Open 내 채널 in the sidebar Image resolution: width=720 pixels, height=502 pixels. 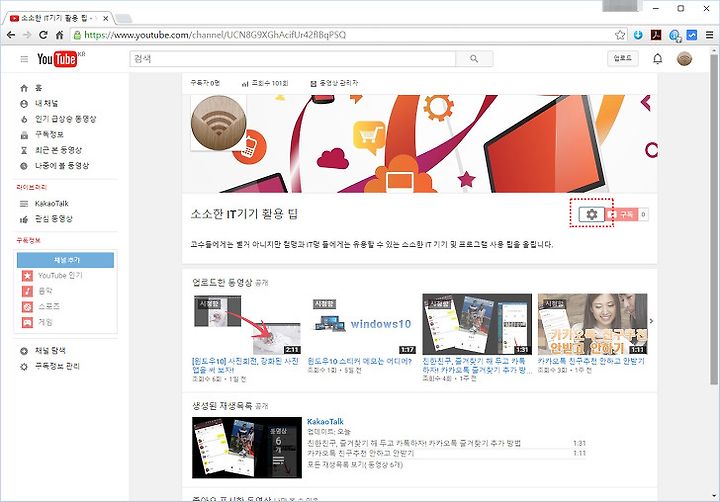pyautogui.click(x=46, y=103)
